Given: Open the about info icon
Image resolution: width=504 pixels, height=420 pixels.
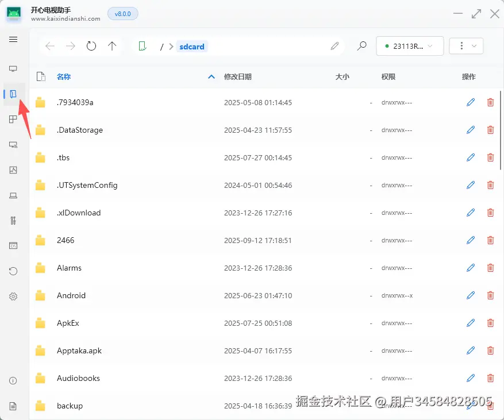Looking at the screenshot, I should 13,381.
